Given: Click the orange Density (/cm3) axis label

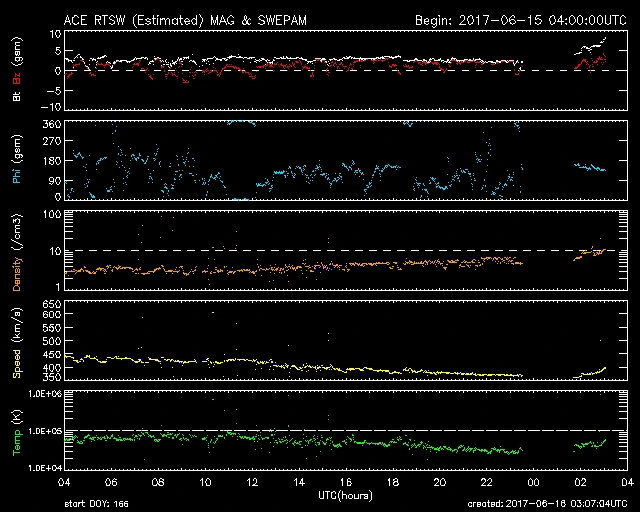Looking at the screenshot, I should pyautogui.click(x=16, y=250).
